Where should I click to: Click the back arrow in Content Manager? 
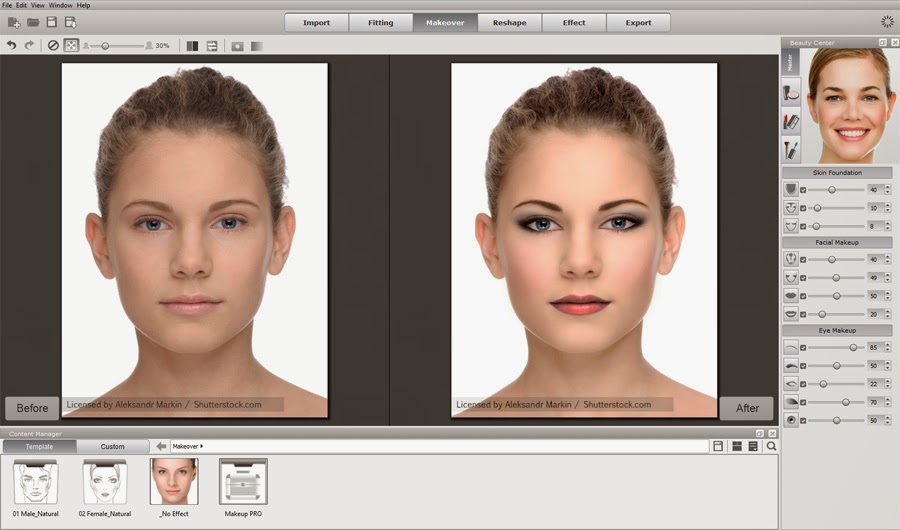point(161,446)
